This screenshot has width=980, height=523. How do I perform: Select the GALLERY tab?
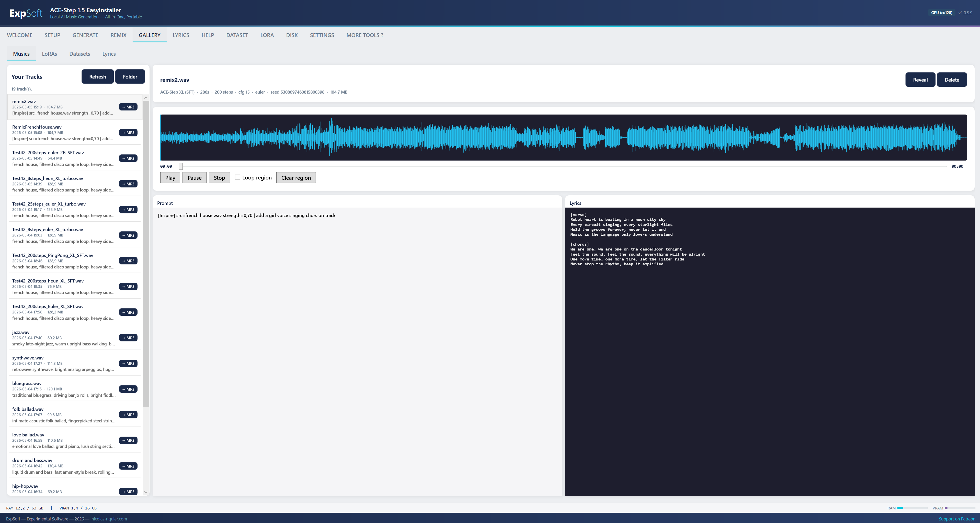click(150, 35)
